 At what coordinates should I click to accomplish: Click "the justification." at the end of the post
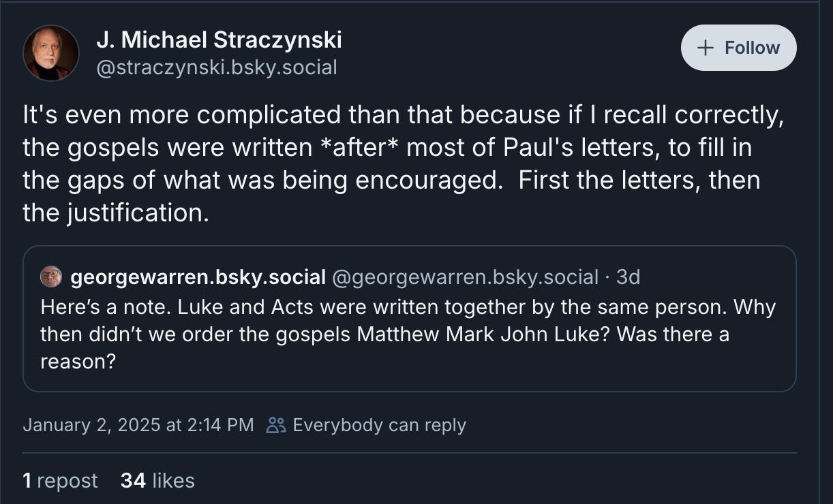pyautogui.click(x=115, y=213)
